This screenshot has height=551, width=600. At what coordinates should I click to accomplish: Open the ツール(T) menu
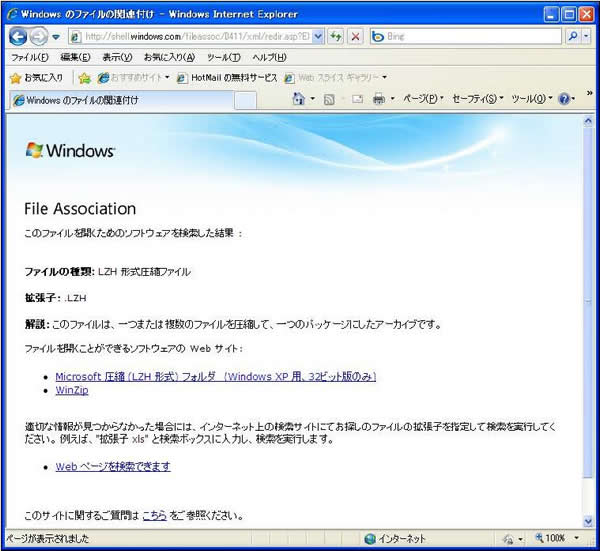tap(224, 57)
